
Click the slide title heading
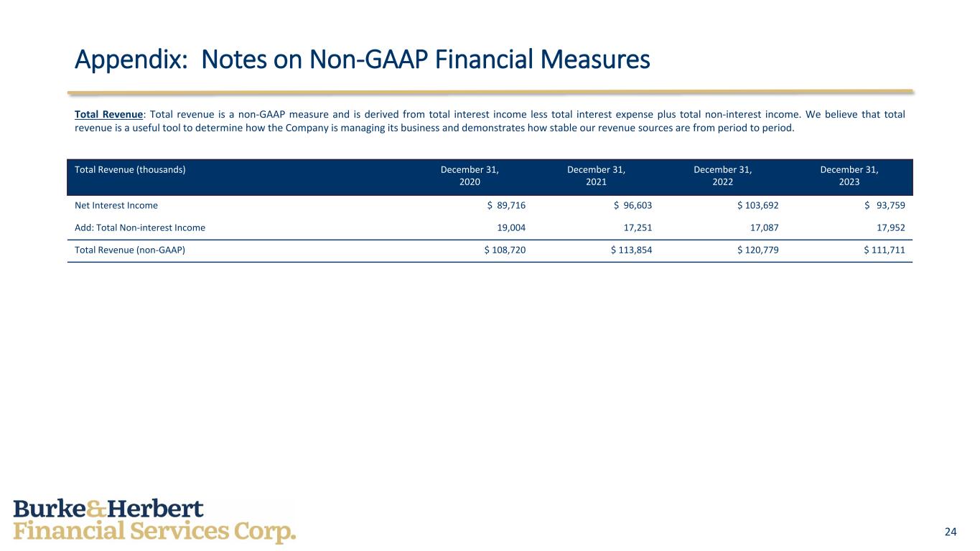click(362, 60)
